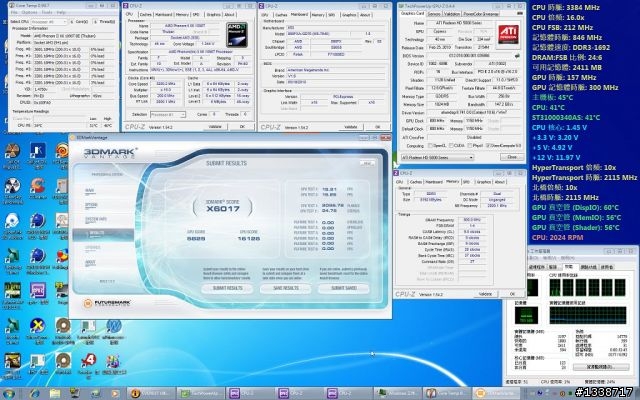This screenshot has width=640, height=400.
Task: Select Main in the 3DMark Vantage sidebar
Action: [x=90, y=191]
